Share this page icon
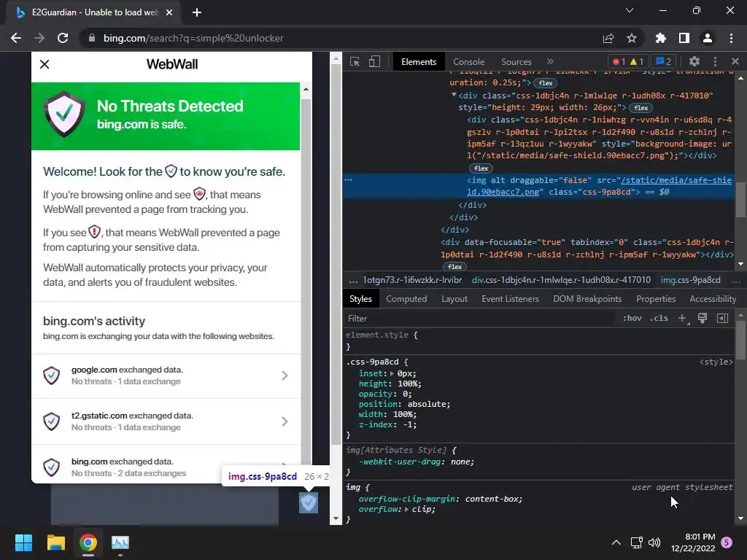This screenshot has height=560, width=747. coord(608,38)
